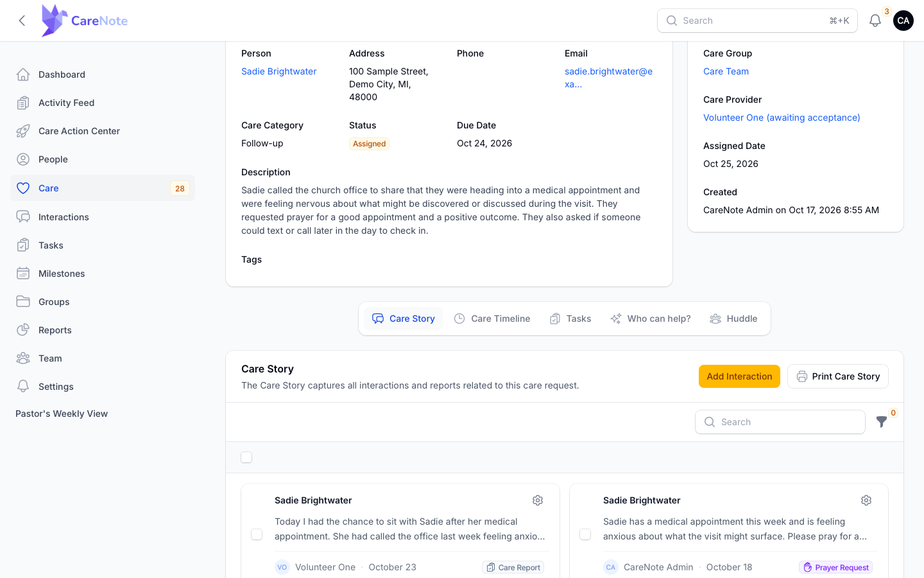Open the CA user avatar menu
This screenshot has width=924, height=578.
click(x=903, y=21)
